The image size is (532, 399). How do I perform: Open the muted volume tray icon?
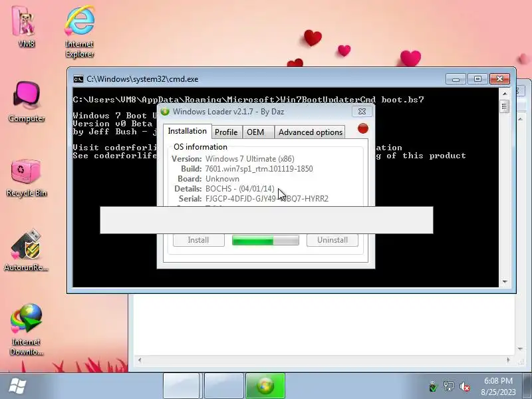pos(464,386)
